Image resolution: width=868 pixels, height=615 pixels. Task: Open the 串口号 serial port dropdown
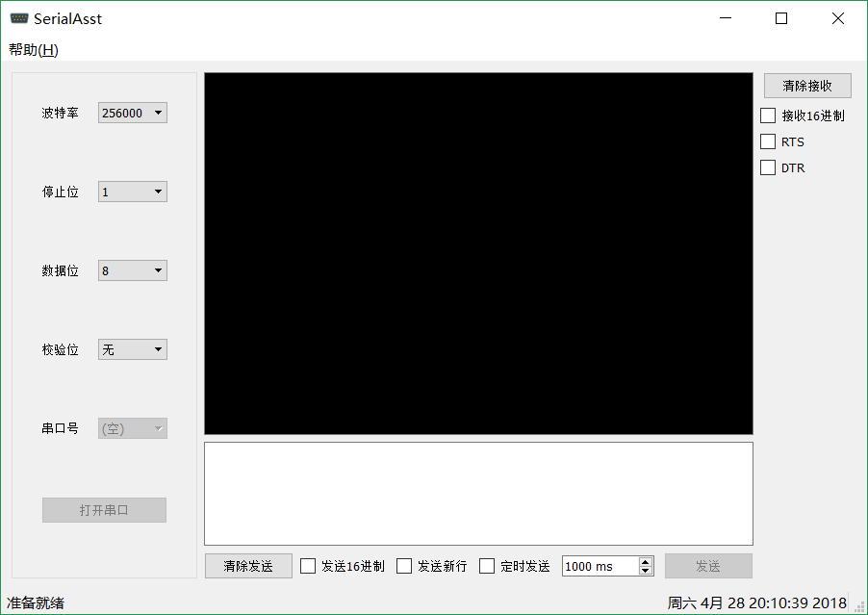click(132, 428)
